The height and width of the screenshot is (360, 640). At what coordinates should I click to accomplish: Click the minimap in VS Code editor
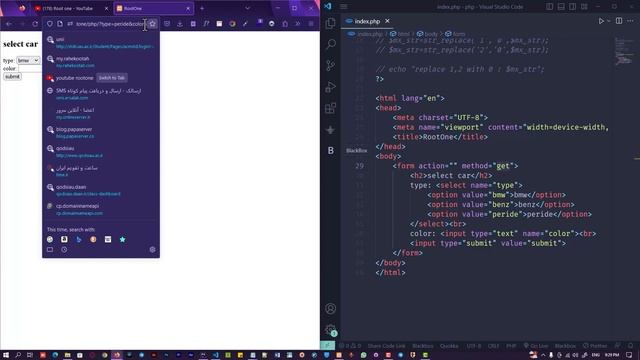(x=623, y=51)
